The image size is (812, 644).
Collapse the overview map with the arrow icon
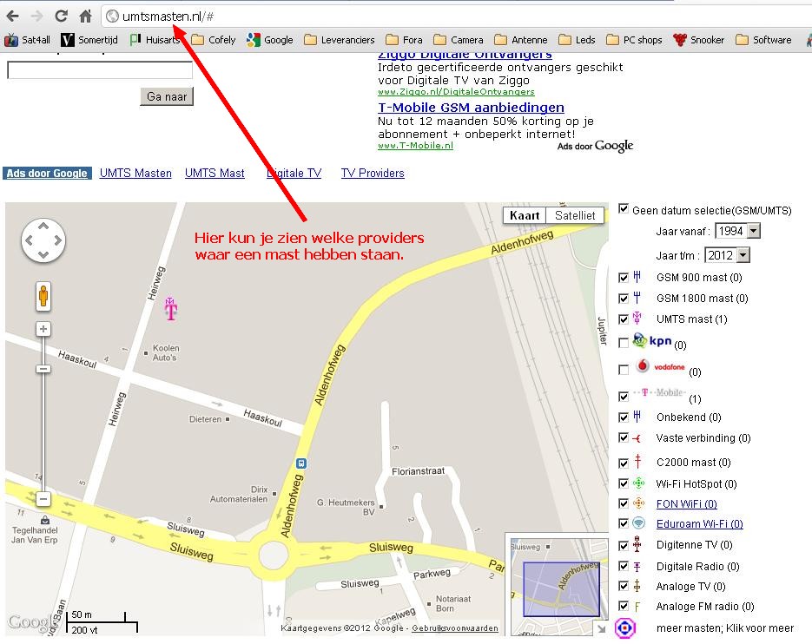tap(601, 628)
